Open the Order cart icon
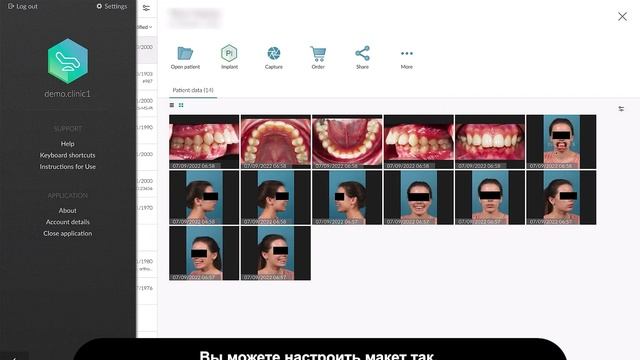 pos(318,53)
